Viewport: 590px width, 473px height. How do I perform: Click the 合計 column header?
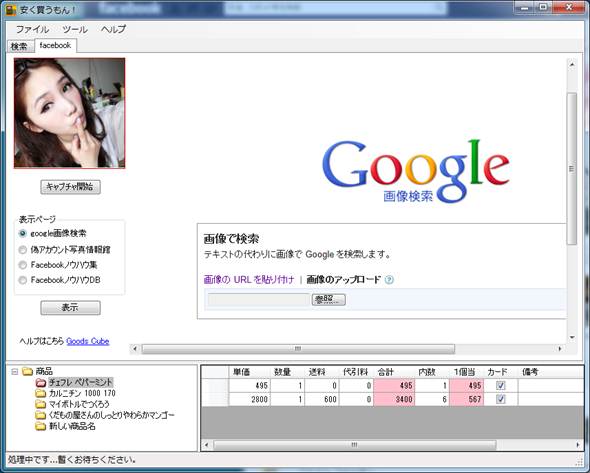(x=394, y=372)
